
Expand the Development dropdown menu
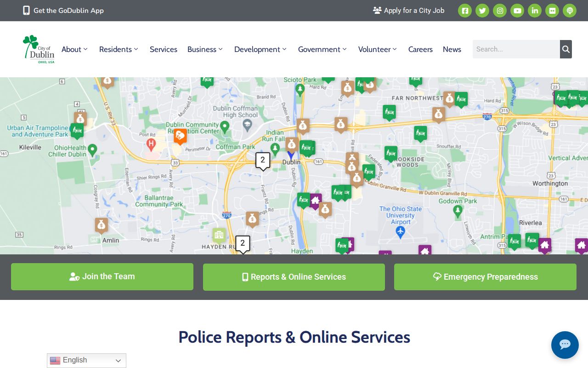[260, 49]
